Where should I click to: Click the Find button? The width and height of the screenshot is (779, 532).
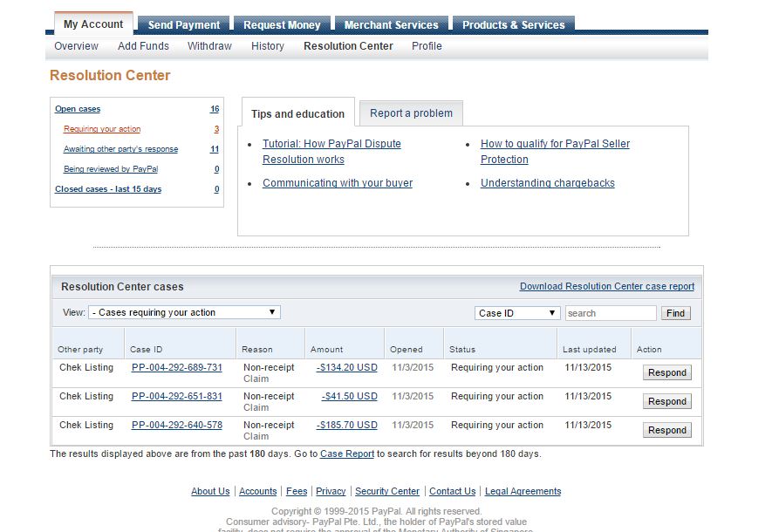(x=676, y=313)
